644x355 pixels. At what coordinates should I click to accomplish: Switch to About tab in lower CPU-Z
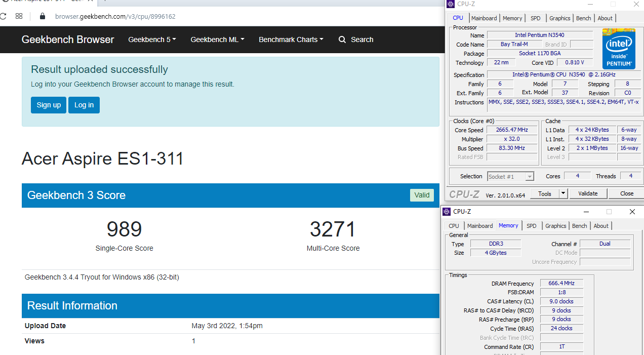point(601,226)
